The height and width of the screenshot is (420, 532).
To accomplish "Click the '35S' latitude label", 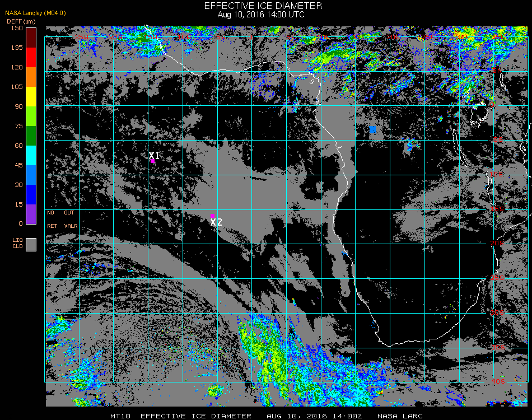I will (x=498, y=348).
